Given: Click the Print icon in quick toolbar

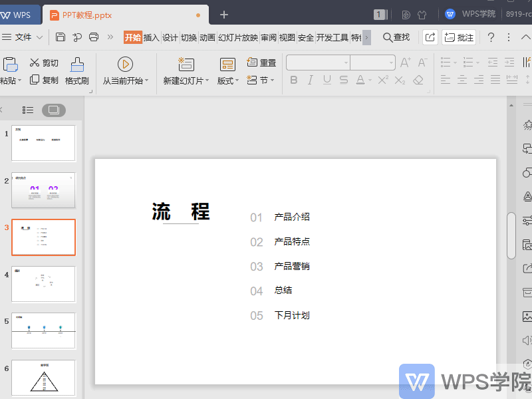Looking at the screenshot, I should point(94,37).
